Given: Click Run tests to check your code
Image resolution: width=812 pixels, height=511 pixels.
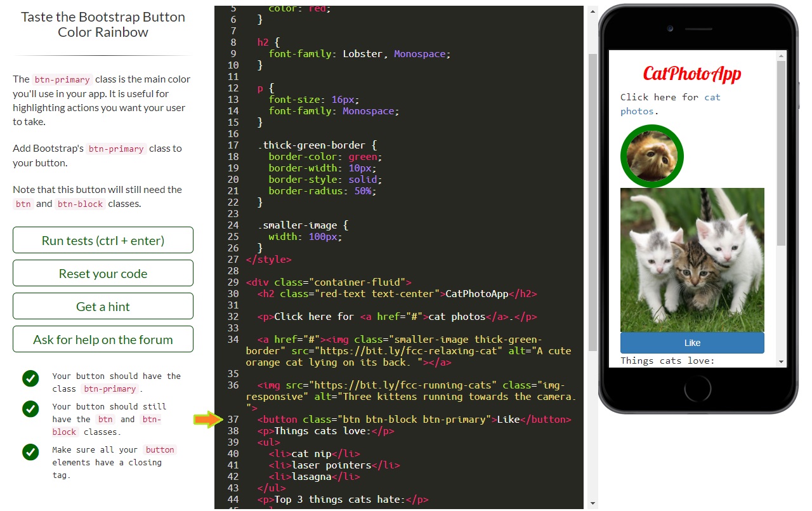Looking at the screenshot, I should tap(103, 240).
